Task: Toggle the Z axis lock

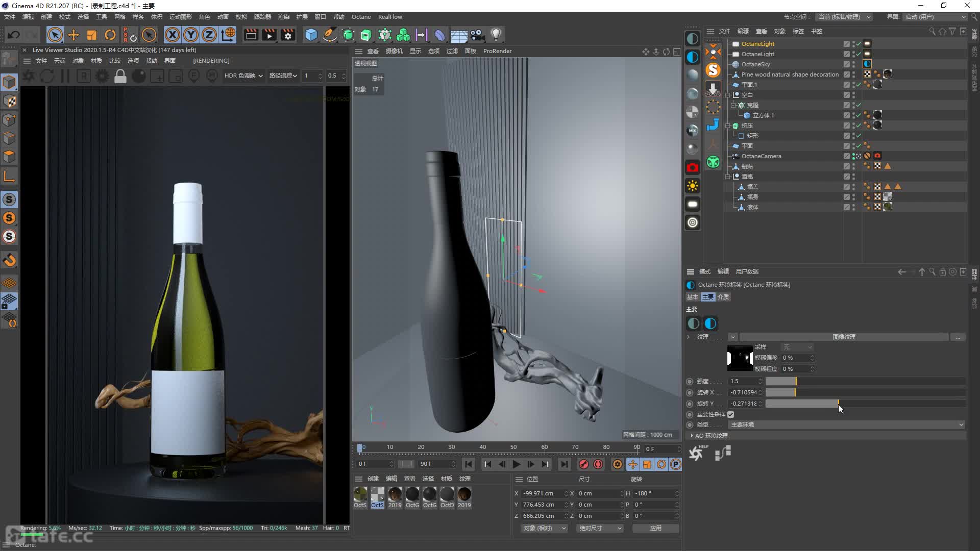Action: [209, 35]
